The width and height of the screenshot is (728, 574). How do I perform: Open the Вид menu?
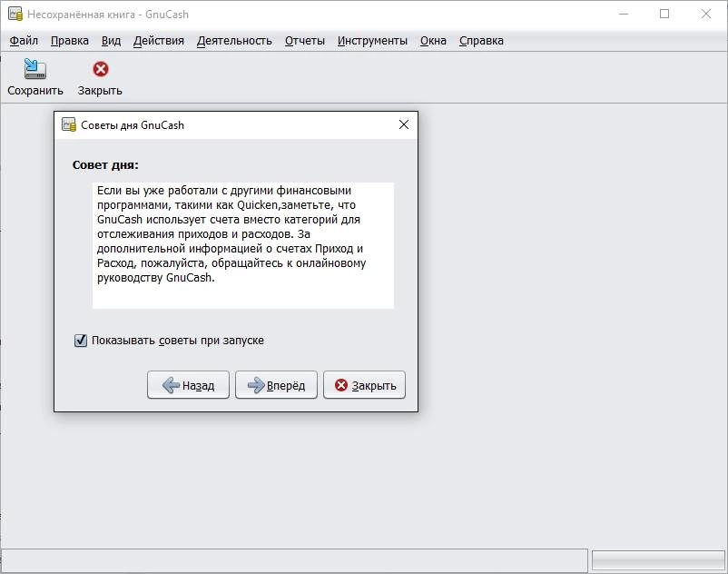pos(111,41)
